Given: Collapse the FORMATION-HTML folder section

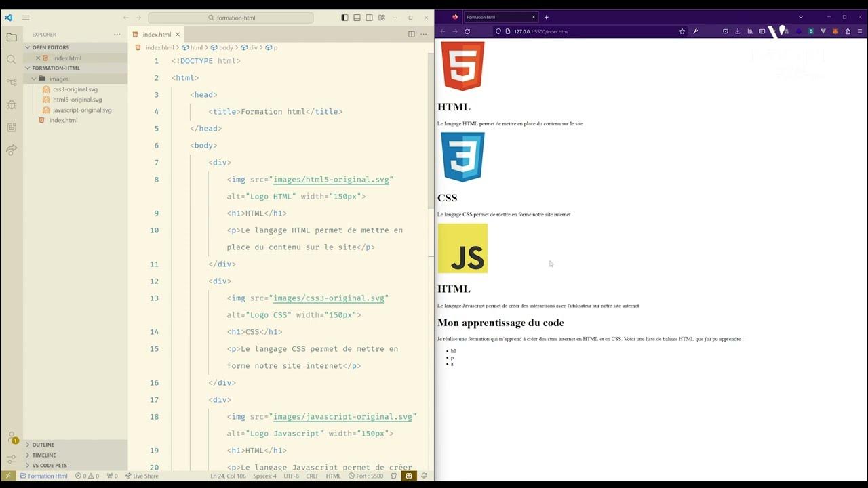Looking at the screenshot, I should [x=75, y=68].
